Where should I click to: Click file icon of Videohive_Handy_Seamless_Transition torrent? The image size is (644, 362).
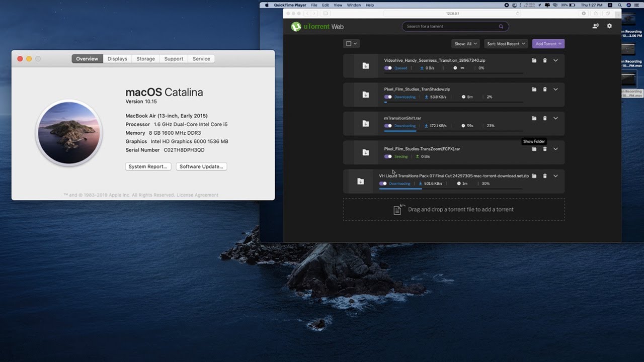366,66
